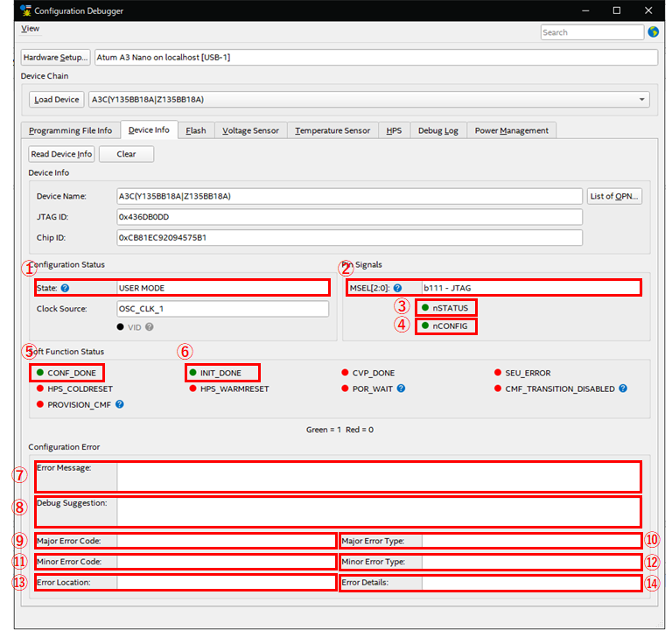Open the View menu
Screen dimensions: 672x630
pos(30,29)
